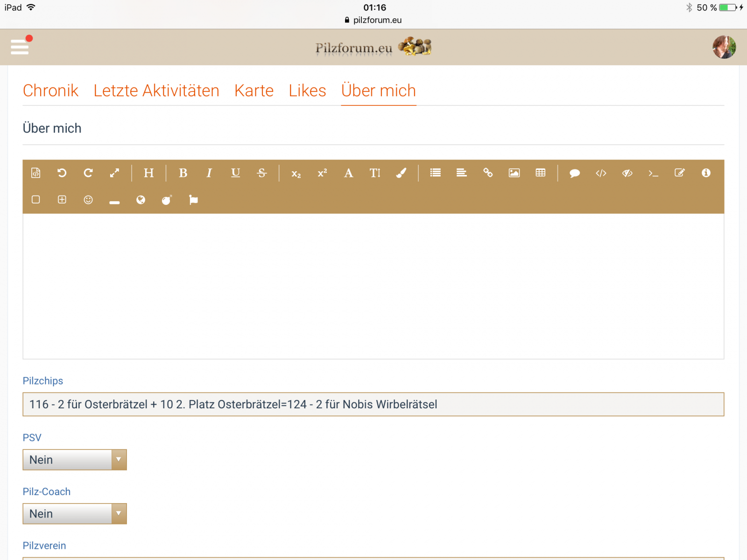Choose text color with paintbrush icon
This screenshot has height=560, width=747.
401,173
